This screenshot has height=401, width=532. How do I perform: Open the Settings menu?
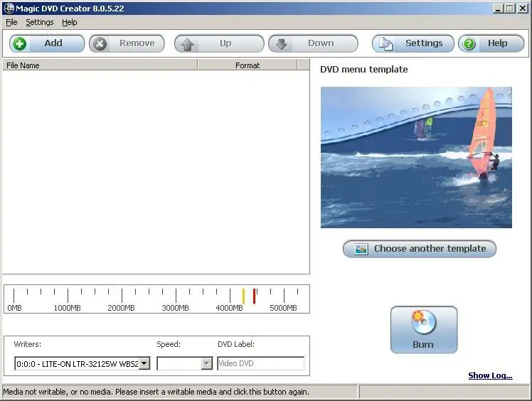pos(40,22)
